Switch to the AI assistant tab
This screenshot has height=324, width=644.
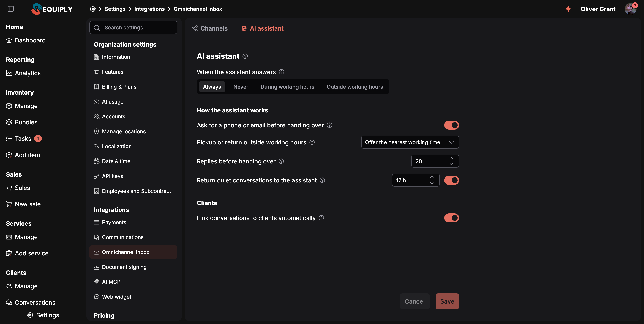point(262,28)
